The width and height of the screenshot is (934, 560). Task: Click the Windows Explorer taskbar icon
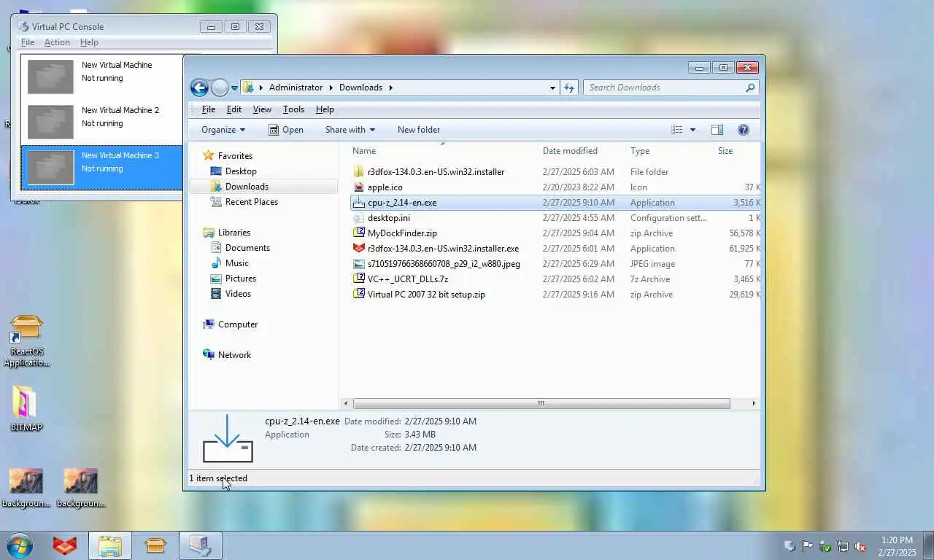[x=110, y=545]
